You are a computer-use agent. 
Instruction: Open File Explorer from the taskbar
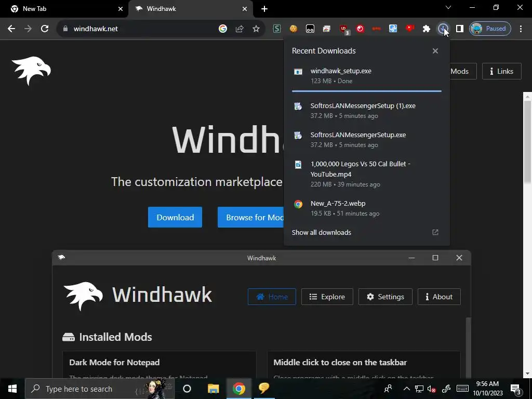(213, 389)
